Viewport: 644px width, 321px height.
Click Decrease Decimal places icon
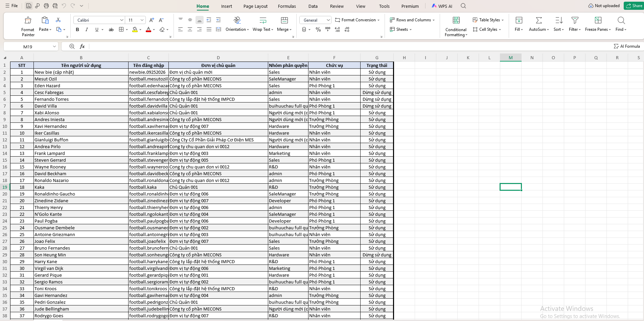(347, 29)
